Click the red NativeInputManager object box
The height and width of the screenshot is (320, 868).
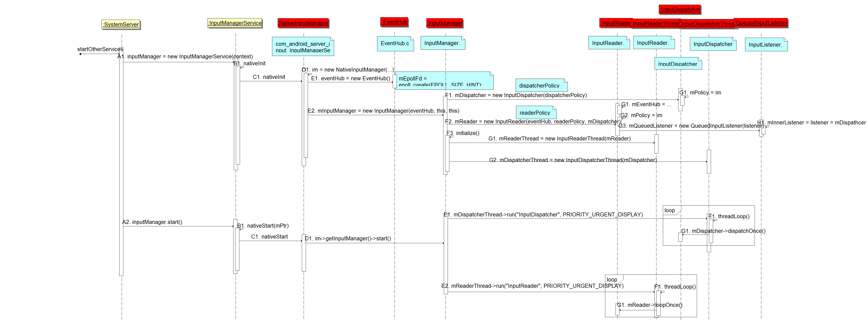coord(303,23)
